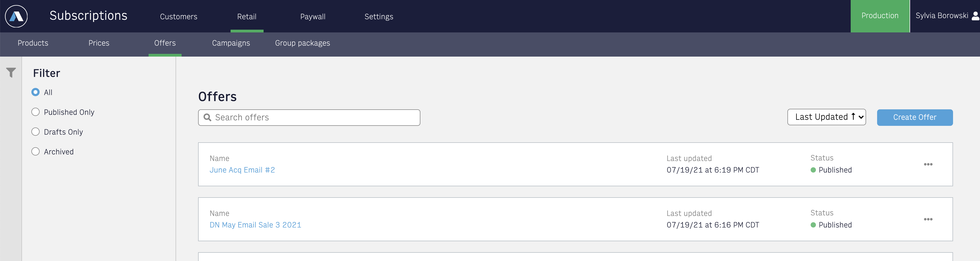Screen dimensions: 980x261
Task: Focus the Search offers field
Action: (x=309, y=117)
